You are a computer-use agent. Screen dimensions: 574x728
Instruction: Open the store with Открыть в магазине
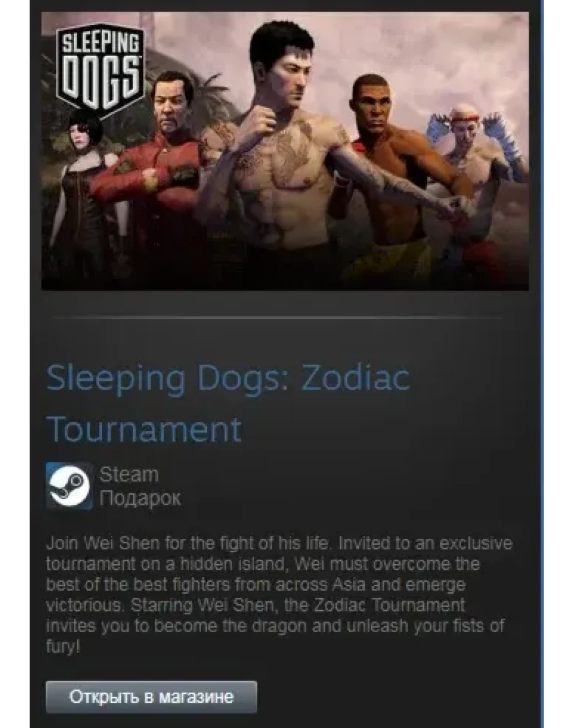151,696
